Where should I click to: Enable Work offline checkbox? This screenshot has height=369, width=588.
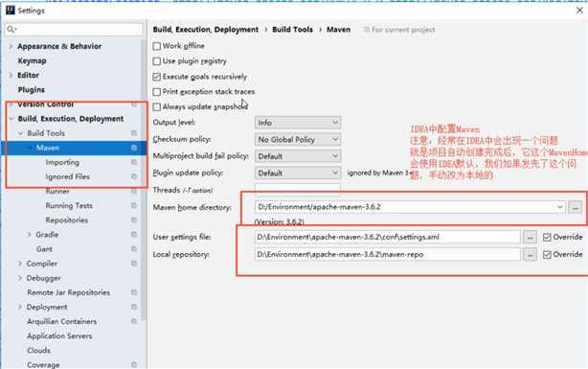click(x=157, y=46)
